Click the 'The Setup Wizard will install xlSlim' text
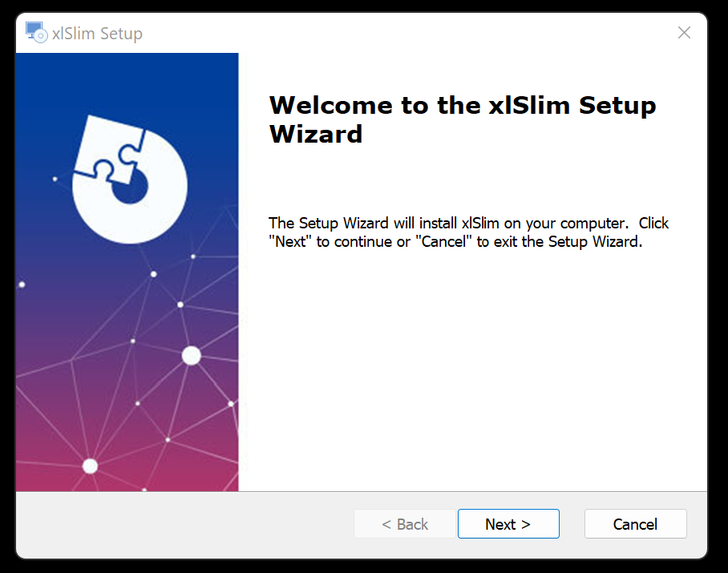Image resolution: width=728 pixels, height=573 pixels. pos(468,232)
